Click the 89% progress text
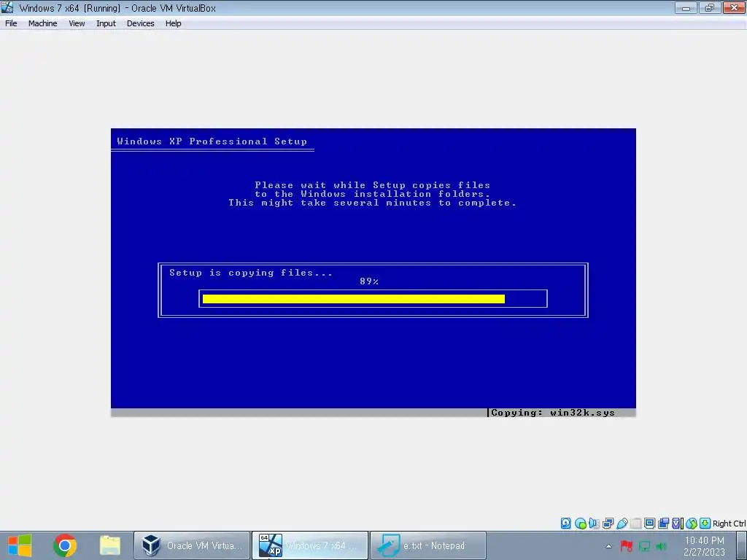The width and height of the screenshot is (747, 560). pyautogui.click(x=369, y=281)
